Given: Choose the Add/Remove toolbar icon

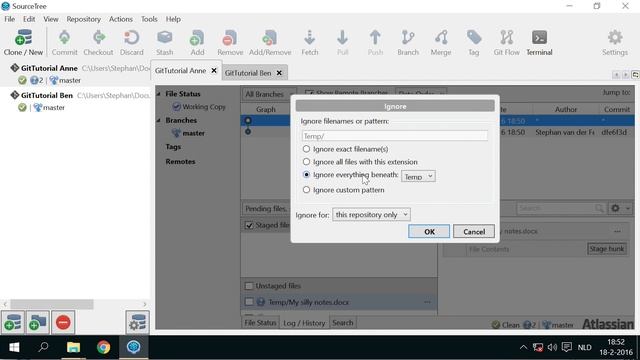Looking at the screenshot, I should [270, 42].
